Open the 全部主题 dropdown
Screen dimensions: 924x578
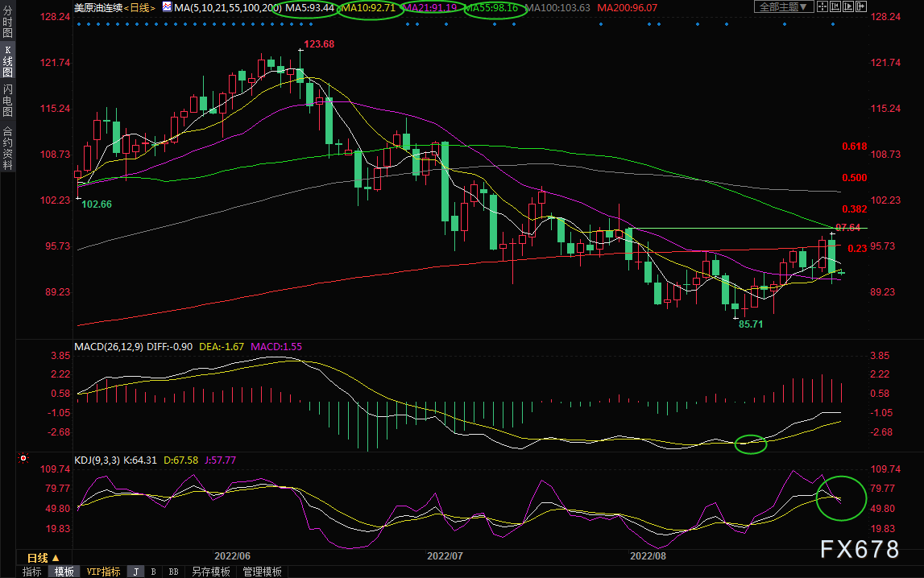click(x=784, y=6)
